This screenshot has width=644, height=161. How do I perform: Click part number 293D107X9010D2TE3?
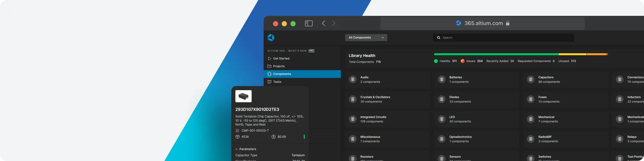click(257, 109)
